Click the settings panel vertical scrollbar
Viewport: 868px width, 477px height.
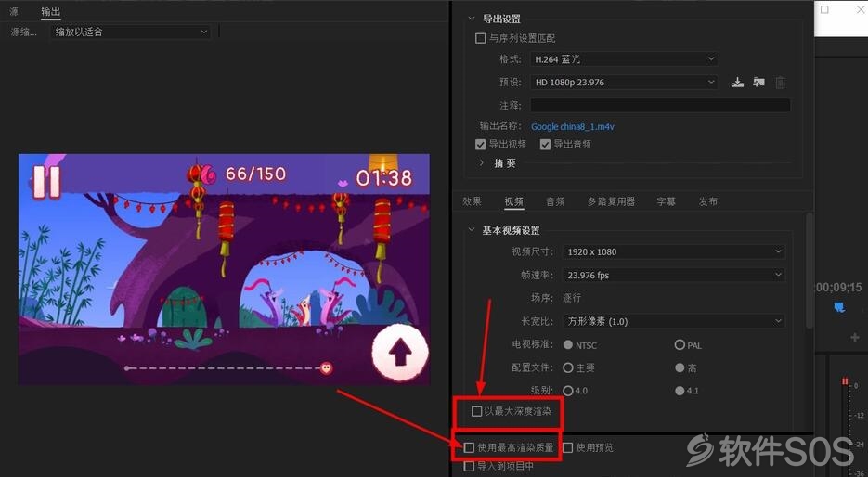(x=810, y=271)
